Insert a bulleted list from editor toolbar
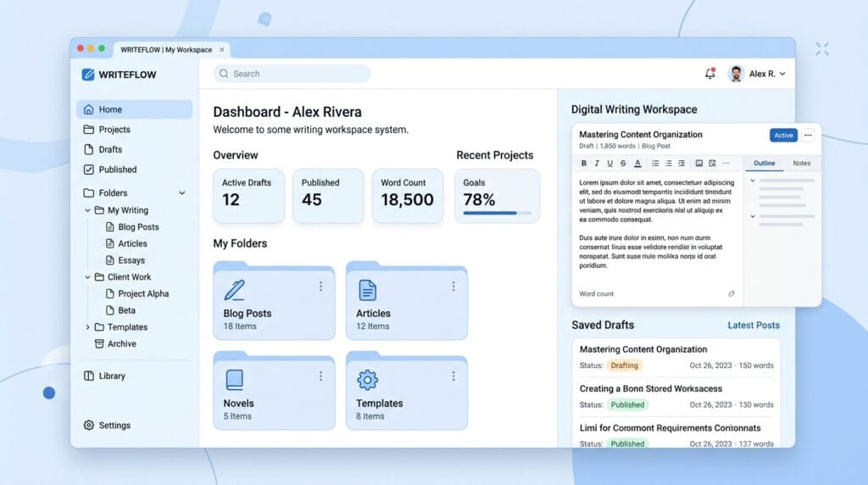 [x=655, y=164]
